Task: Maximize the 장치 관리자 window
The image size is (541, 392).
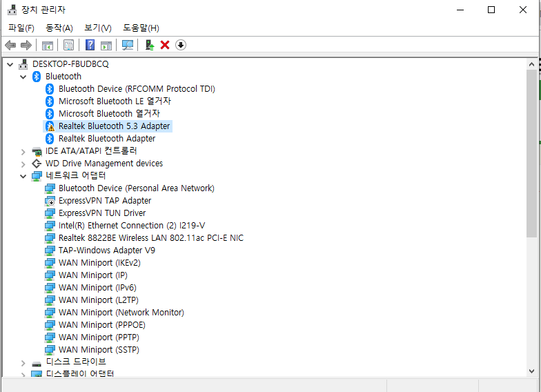Action: pos(491,10)
